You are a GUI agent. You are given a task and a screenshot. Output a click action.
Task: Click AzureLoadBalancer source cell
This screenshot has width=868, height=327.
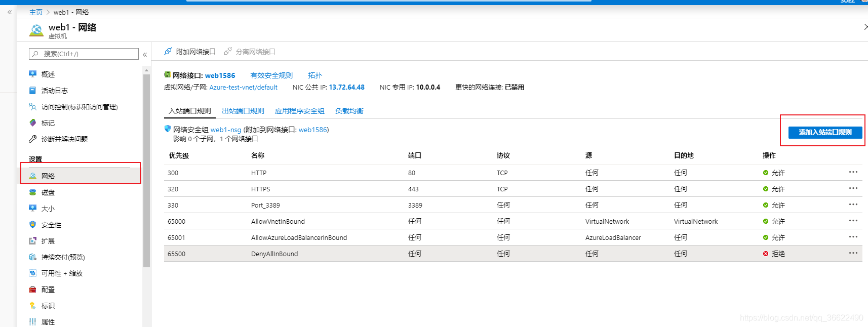point(613,237)
